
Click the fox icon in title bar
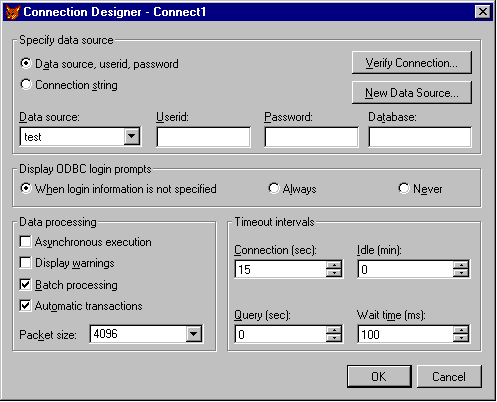coord(13,12)
